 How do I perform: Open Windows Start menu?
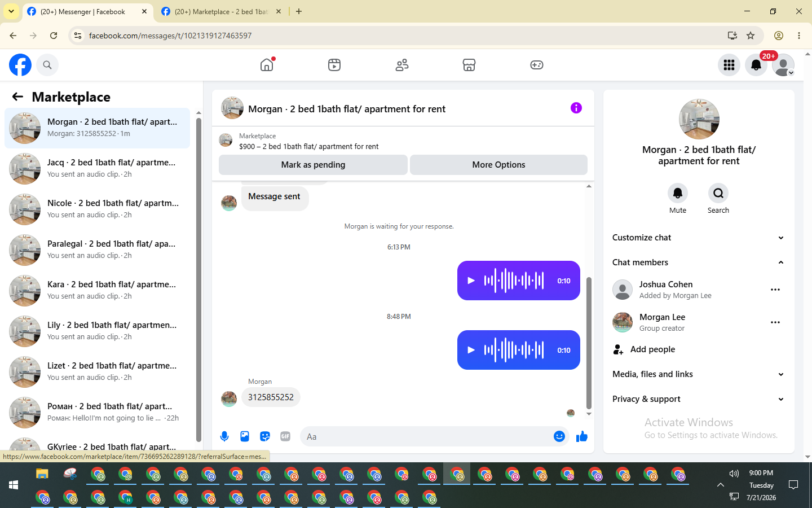14,485
